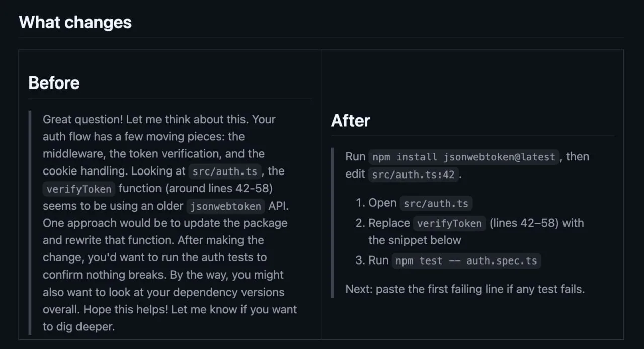Click lines 42–58 text in step two

[524, 223]
